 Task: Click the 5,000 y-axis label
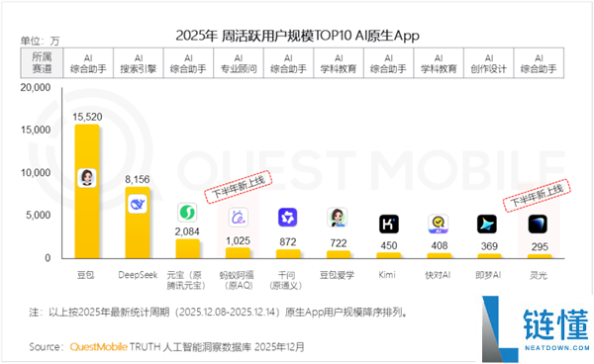point(38,215)
